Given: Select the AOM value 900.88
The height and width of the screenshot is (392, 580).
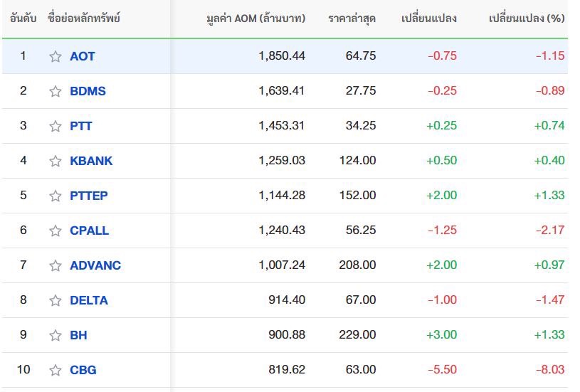Looking at the screenshot, I should pos(287,334).
